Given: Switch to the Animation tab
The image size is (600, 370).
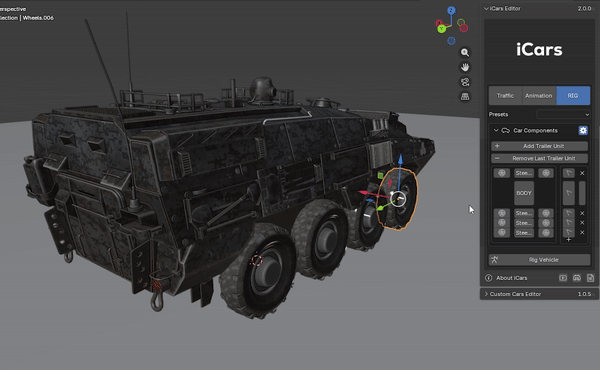Looking at the screenshot, I should (539, 96).
